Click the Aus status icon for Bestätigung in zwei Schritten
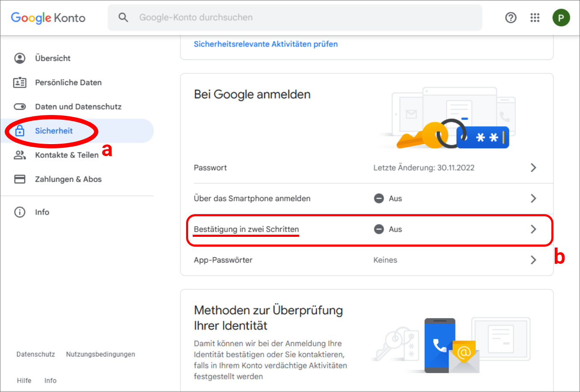 coord(379,229)
